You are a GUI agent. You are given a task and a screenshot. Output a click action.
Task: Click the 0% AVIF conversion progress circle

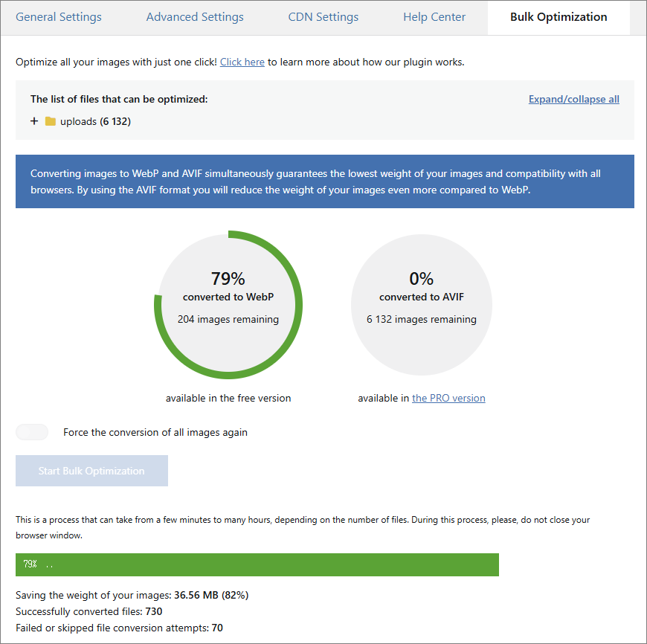[421, 305]
